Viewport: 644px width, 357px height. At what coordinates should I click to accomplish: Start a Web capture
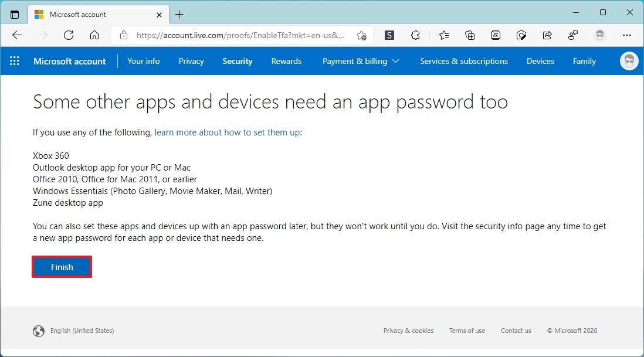pyautogui.click(x=521, y=35)
